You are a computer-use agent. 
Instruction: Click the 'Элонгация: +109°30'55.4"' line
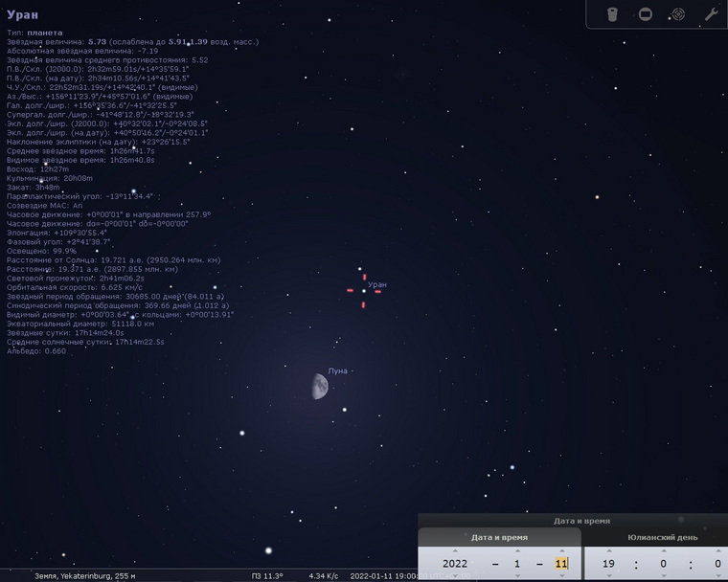click(x=57, y=233)
